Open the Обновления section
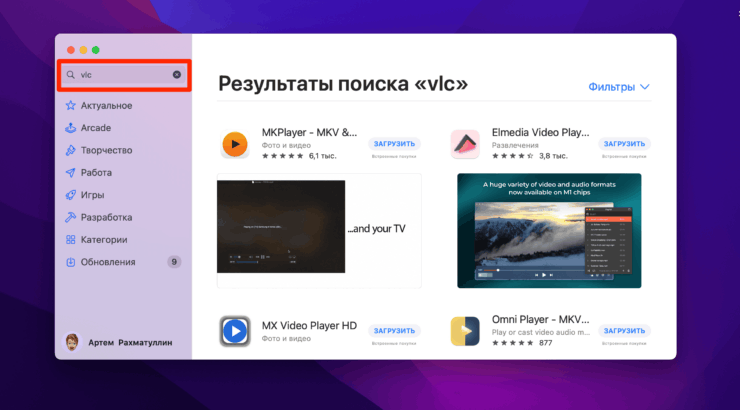Image resolution: width=740 pixels, height=410 pixels. pyautogui.click(x=108, y=262)
